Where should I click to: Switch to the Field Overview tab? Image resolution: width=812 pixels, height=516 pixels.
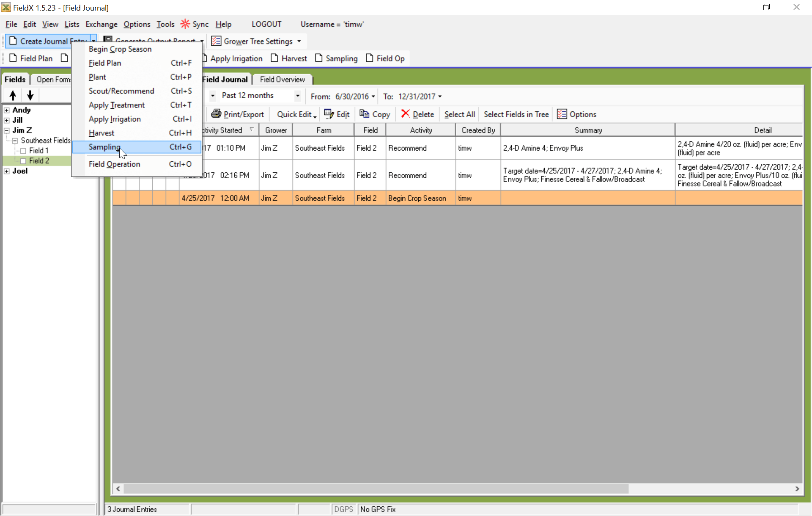coord(282,80)
